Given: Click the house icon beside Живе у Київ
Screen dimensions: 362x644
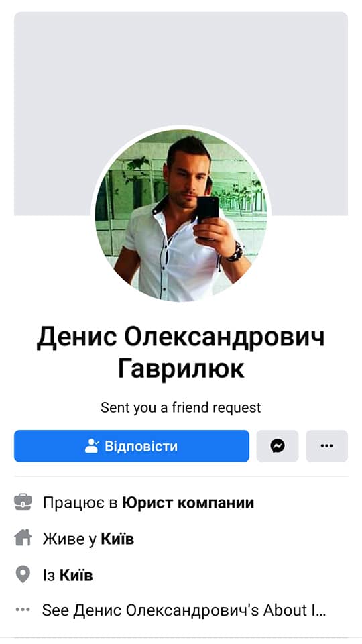Looking at the screenshot, I should pos(23,539).
